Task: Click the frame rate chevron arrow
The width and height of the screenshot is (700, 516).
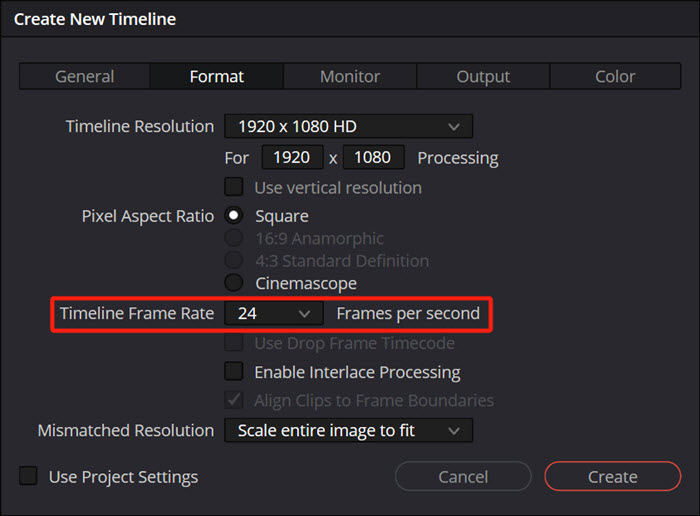Action: 304,313
